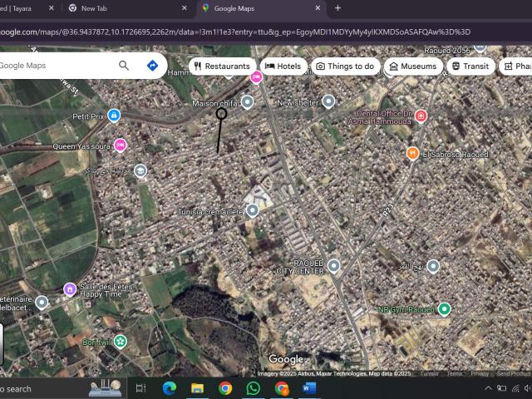Open directions with the blue arrow icon
This screenshot has width=532, height=399.
point(152,66)
